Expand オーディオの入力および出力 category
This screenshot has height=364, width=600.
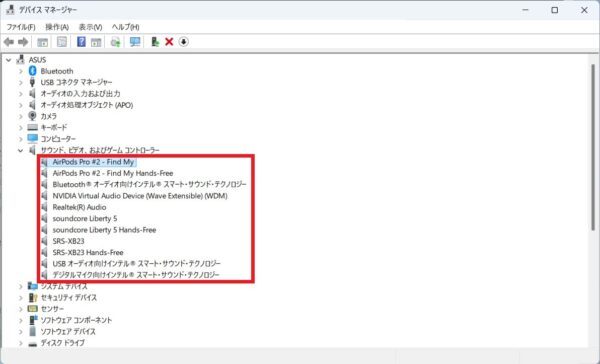[x=21, y=94]
